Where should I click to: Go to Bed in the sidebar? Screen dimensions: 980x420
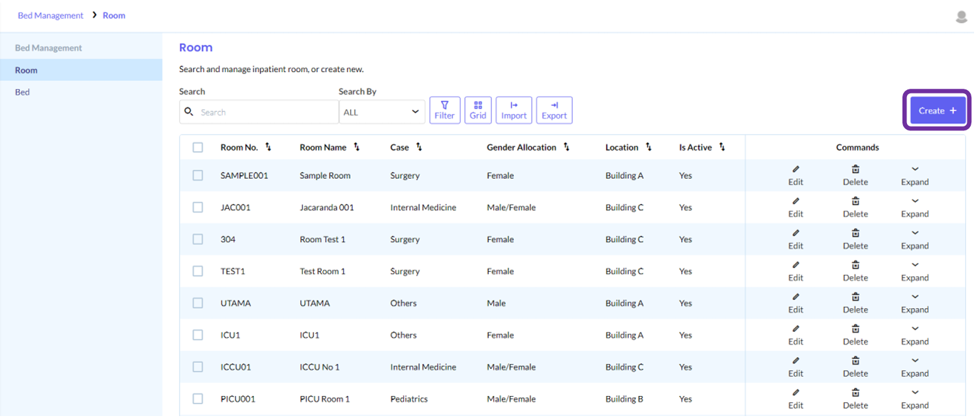point(81,92)
